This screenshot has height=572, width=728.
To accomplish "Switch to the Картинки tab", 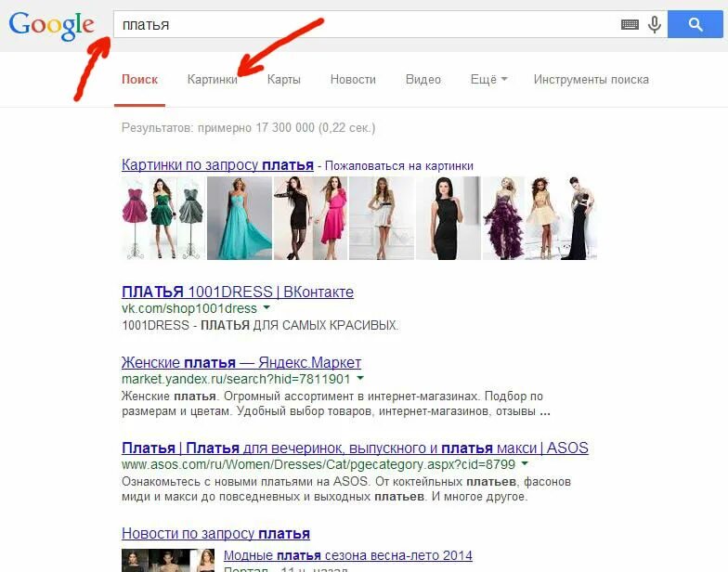I will point(212,80).
